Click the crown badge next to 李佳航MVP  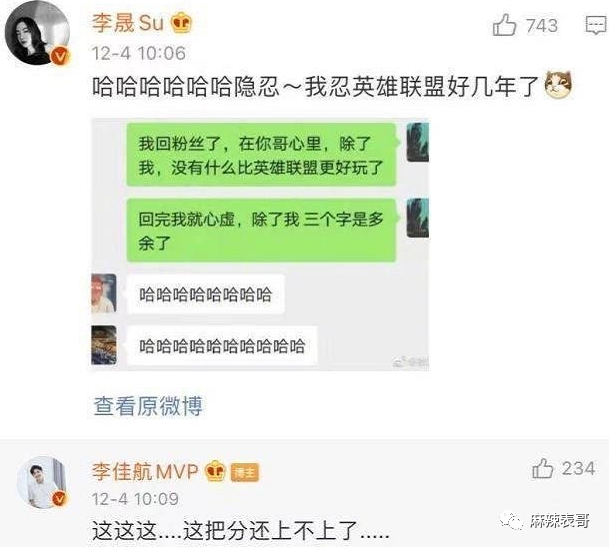click(215, 471)
